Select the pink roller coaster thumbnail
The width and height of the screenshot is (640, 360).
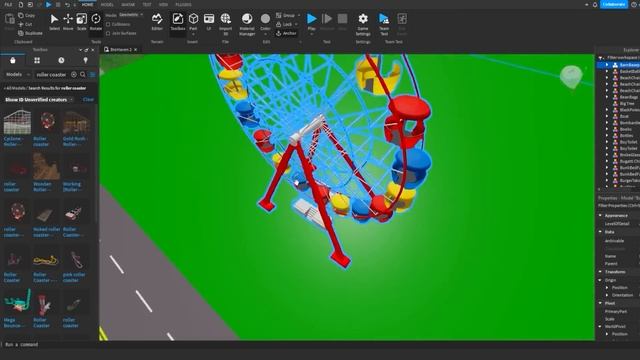(76, 259)
